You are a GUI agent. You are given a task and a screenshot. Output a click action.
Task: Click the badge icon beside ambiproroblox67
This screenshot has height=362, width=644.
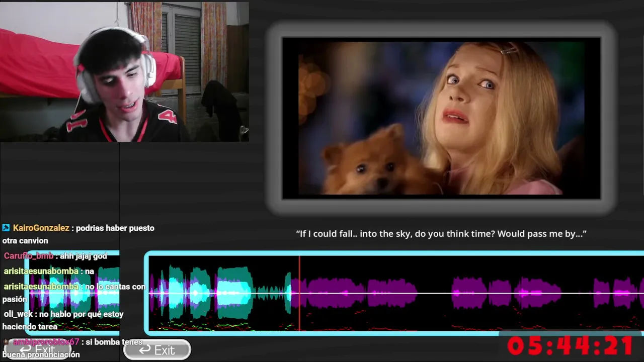point(6,342)
